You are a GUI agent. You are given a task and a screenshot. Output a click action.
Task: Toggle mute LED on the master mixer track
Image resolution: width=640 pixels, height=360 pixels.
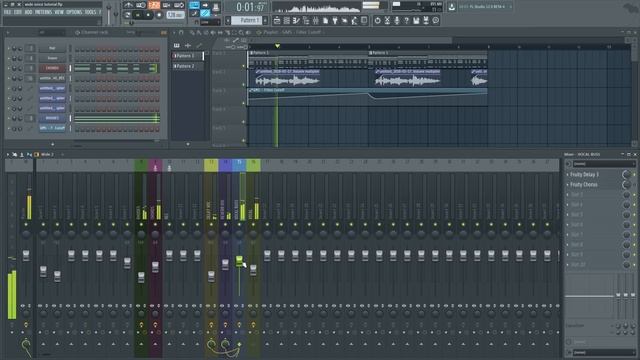pos(26,224)
